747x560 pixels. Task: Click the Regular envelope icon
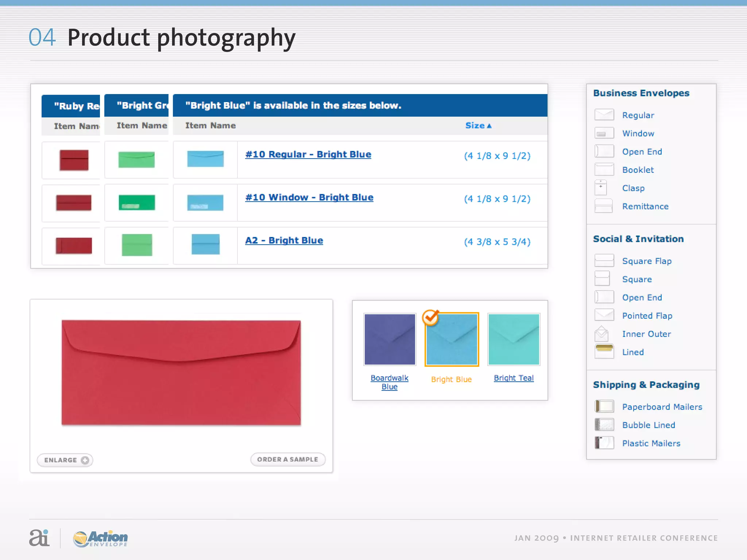(604, 115)
